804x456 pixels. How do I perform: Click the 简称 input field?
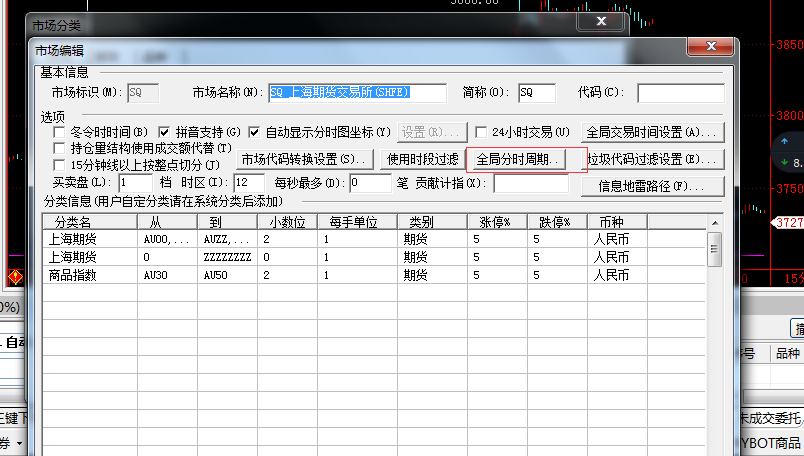[x=536, y=93]
